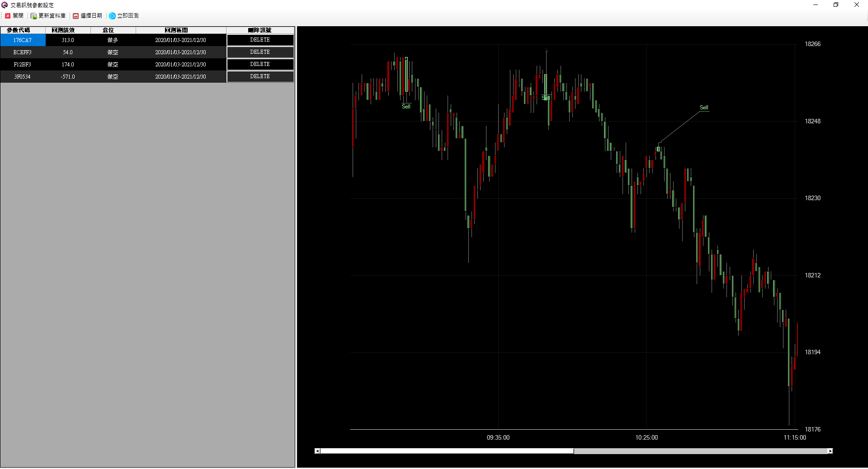Click the 回測區間 column header
This screenshot has width=868, height=469.
point(181,30)
